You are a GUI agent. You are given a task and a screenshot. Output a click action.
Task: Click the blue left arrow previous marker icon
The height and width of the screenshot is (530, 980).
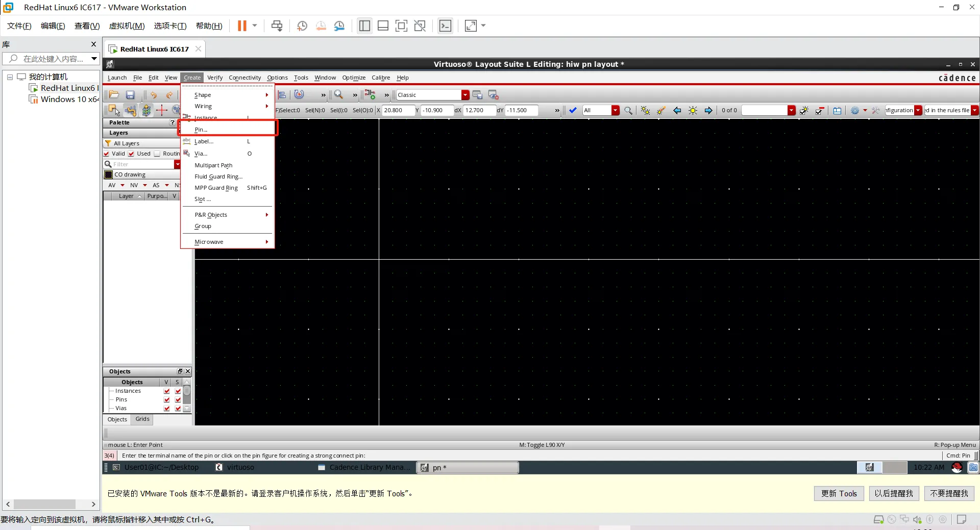677,111
